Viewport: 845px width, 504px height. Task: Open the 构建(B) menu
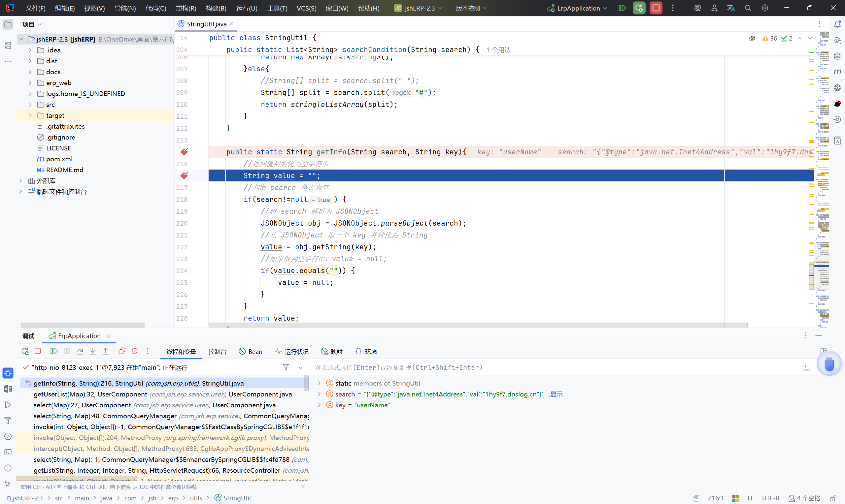(216, 8)
